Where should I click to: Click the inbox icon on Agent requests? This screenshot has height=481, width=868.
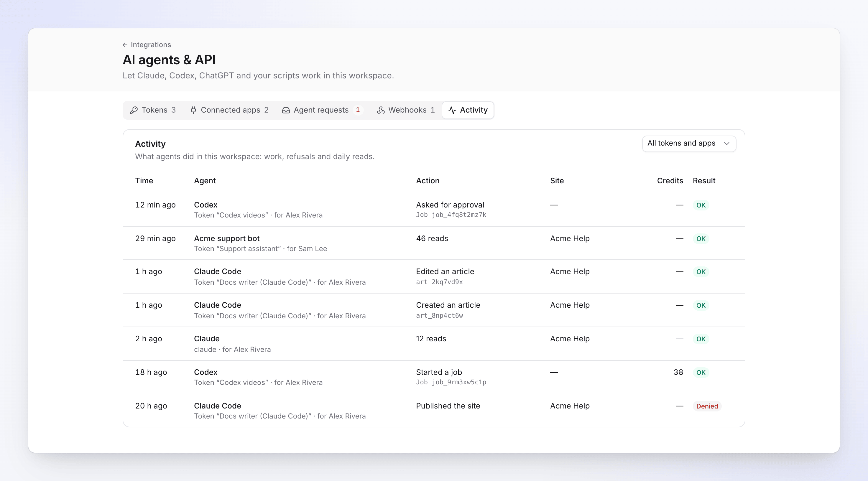click(x=286, y=110)
